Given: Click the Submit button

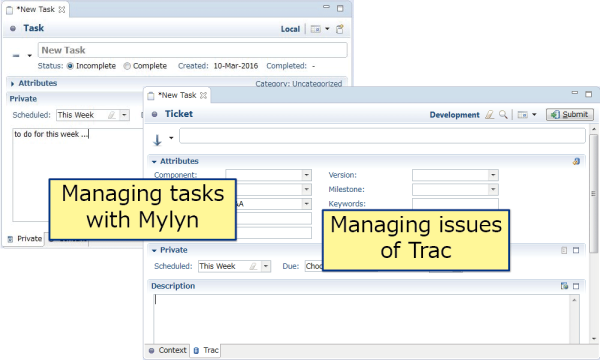Looking at the screenshot, I should pos(570,114).
